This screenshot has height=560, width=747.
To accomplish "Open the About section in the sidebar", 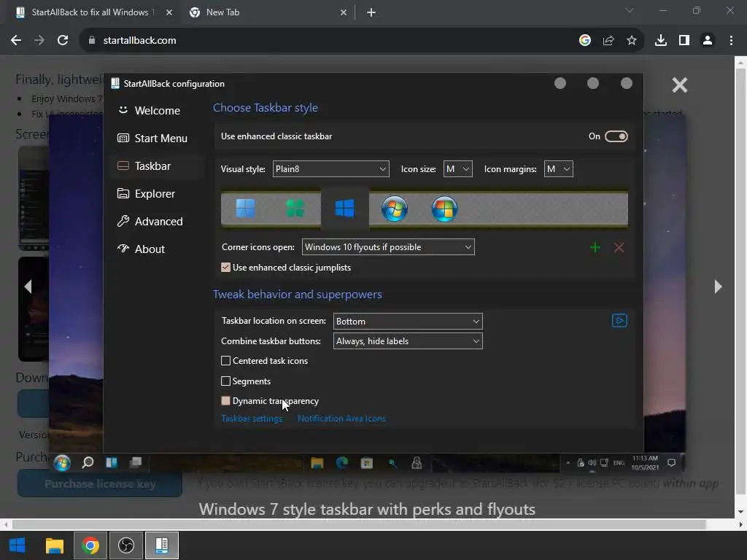I will (x=157, y=249).
